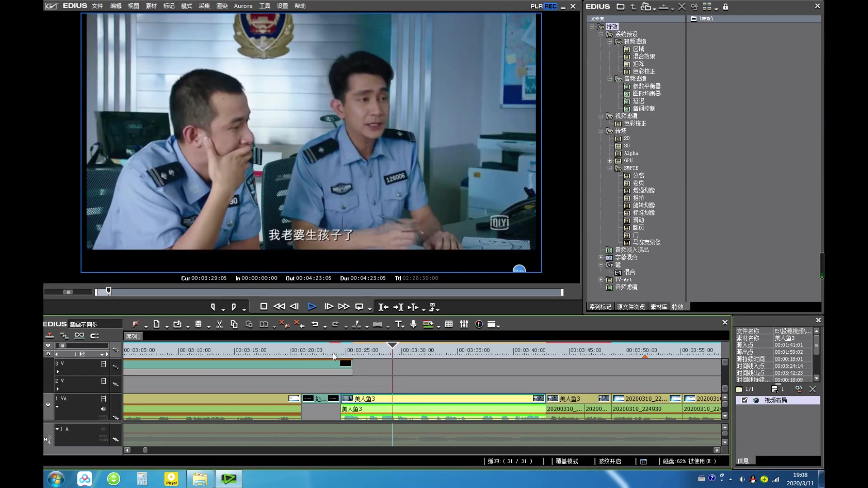This screenshot has width=868, height=488.
Task: Toggle the 视频布局 checkbox in info panel
Action: tap(745, 400)
